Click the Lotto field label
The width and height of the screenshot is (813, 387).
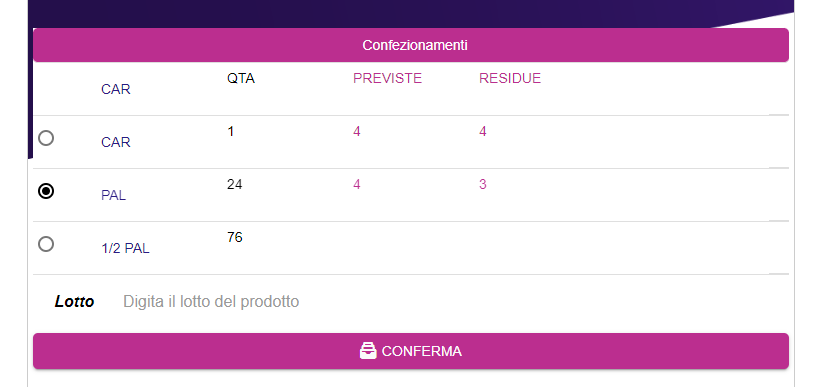tap(74, 301)
